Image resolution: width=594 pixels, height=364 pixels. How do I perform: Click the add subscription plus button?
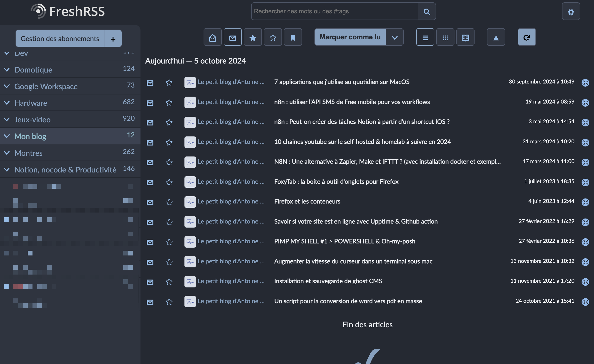(113, 39)
